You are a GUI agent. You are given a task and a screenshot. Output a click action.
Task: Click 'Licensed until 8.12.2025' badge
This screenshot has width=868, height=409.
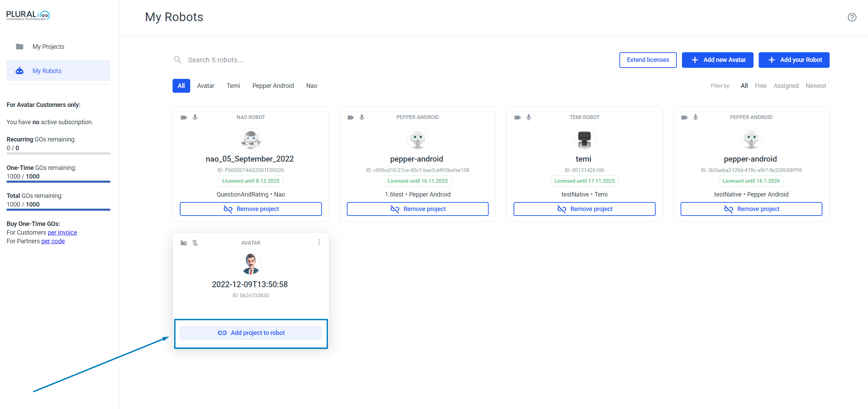pyautogui.click(x=251, y=181)
